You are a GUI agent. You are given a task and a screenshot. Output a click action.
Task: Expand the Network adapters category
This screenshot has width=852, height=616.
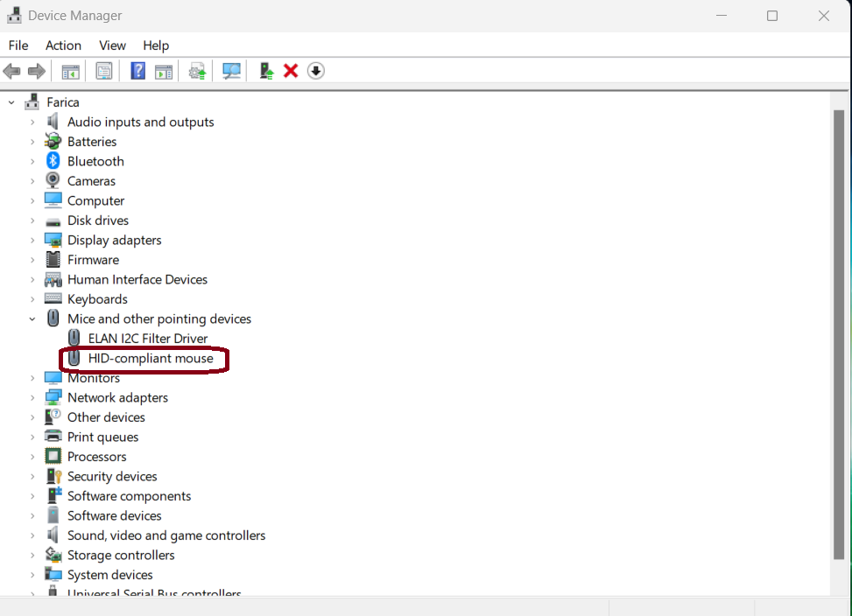point(32,398)
